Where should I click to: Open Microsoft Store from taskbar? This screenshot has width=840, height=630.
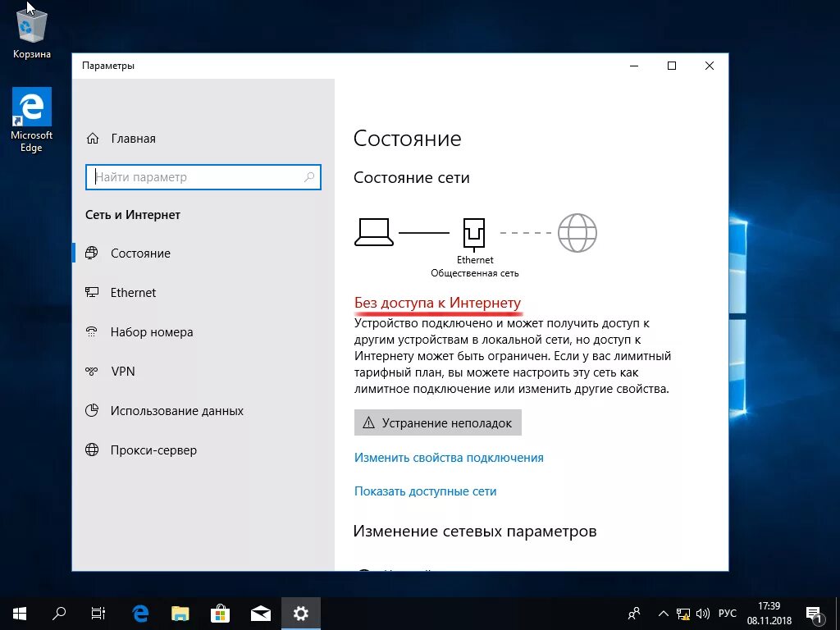point(220,614)
